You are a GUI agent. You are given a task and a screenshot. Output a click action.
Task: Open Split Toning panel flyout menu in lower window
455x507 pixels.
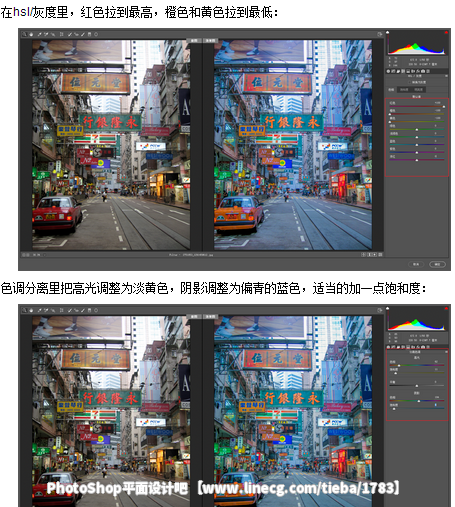pos(446,352)
